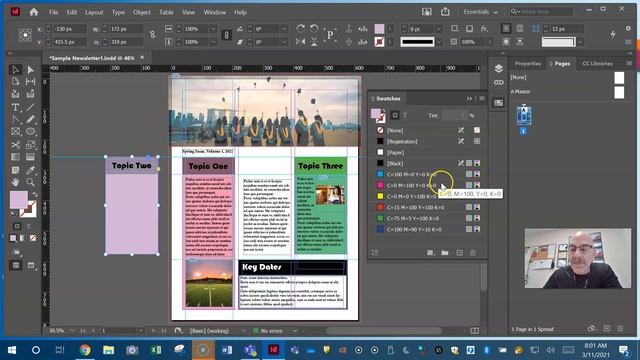Flip horizontal icon in control bar
This screenshot has width=640, height=360.
pos(300,42)
